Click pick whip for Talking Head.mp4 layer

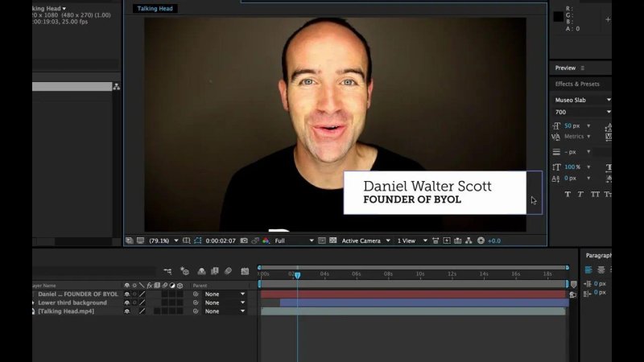click(x=196, y=311)
